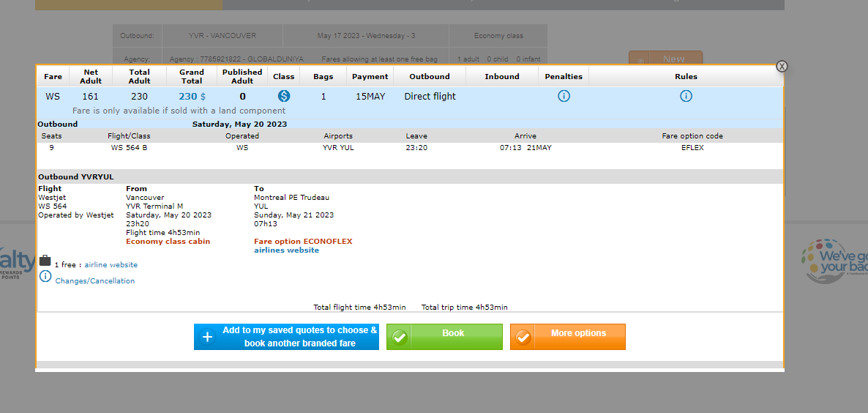Add fare to my saved quotes
Viewport: 868px width, 413px height.
286,337
